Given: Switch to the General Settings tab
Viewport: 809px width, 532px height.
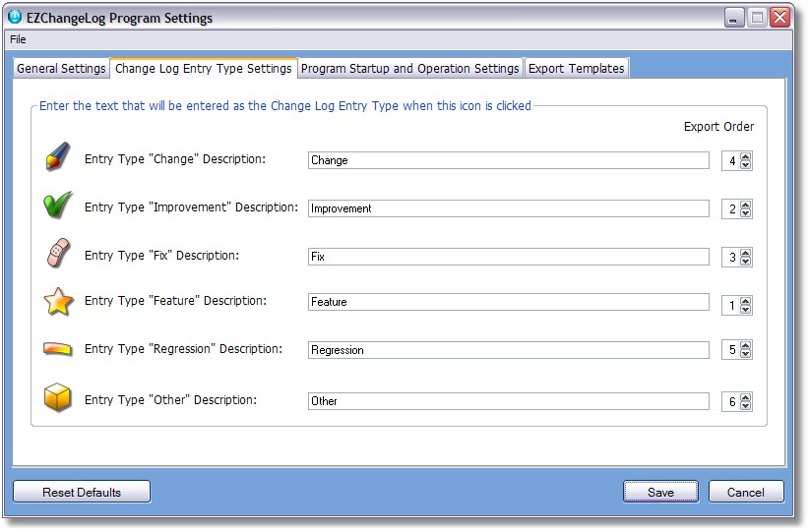Looking at the screenshot, I should 61,69.
